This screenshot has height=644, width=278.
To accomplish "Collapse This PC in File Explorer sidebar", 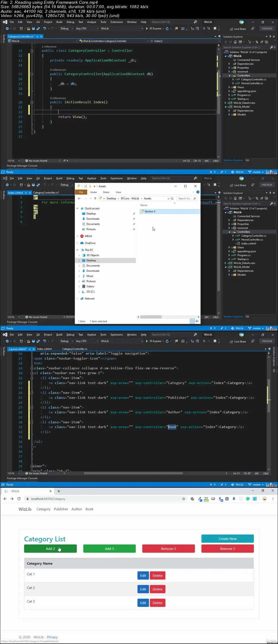I will pyautogui.click(x=77, y=250).
